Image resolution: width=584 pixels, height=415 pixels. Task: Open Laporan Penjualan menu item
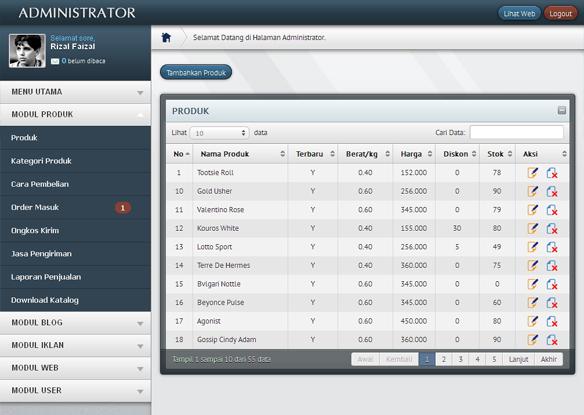(75, 277)
